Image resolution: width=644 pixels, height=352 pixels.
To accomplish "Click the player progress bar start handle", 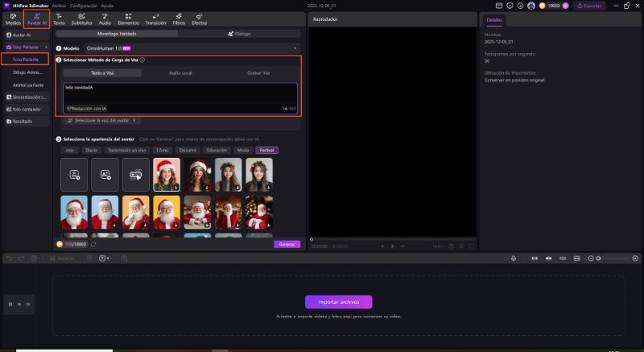I will click(312, 239).
